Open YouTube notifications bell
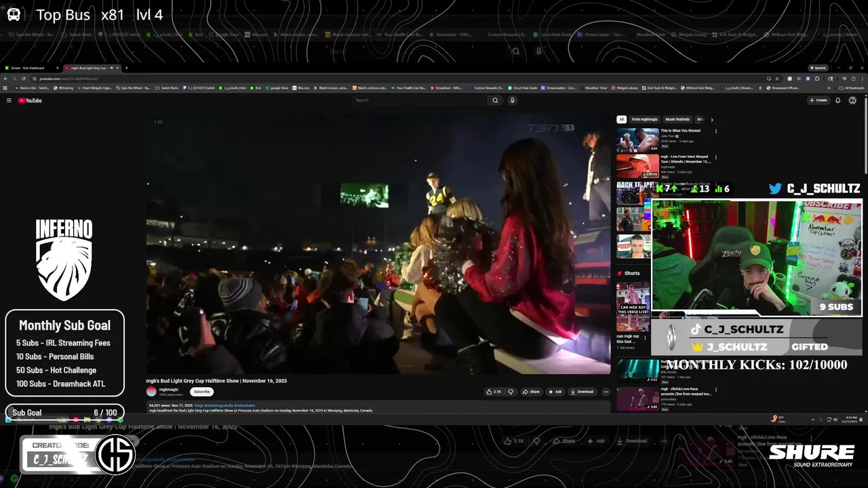Screen dimensions: 868x488 [838, 100]
